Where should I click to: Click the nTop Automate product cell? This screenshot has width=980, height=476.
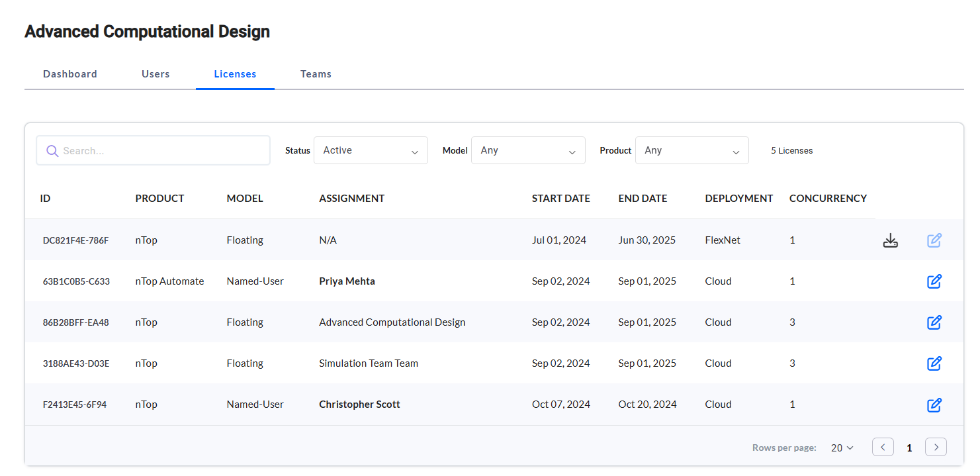(169, 281)
